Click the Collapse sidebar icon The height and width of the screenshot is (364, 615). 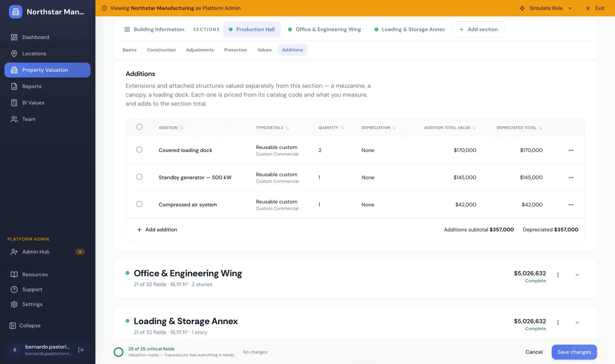click(13, 326)
